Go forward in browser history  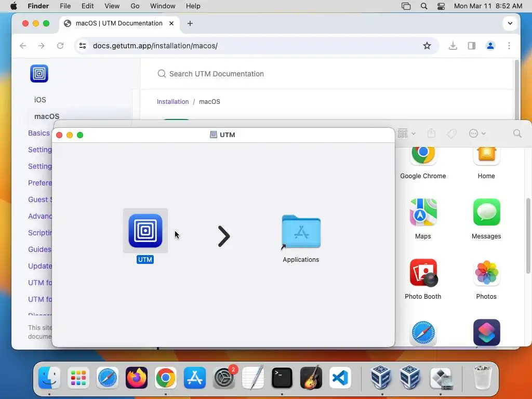42,46
